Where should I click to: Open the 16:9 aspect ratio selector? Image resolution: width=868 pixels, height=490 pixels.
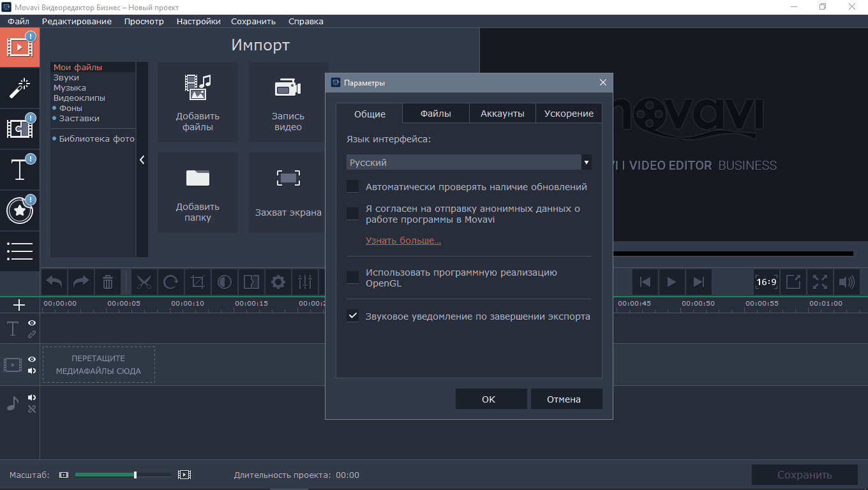pos(766,282)
